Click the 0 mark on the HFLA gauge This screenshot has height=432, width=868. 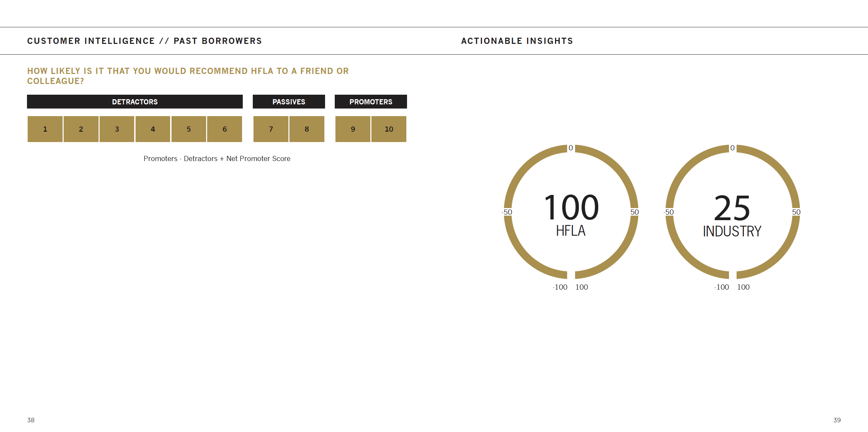pyautogui.click(x=571, y=148)
